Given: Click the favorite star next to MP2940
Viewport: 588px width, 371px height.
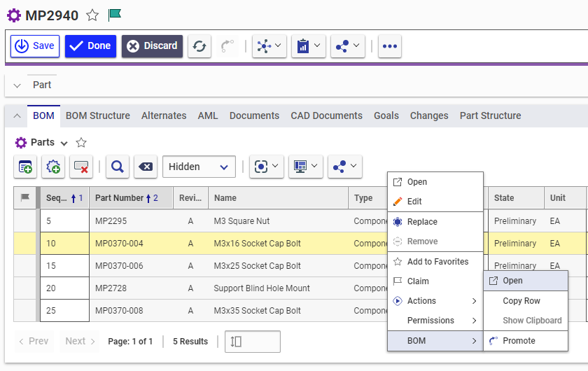Looking at the screenshot, I should (x=92, y=15).
